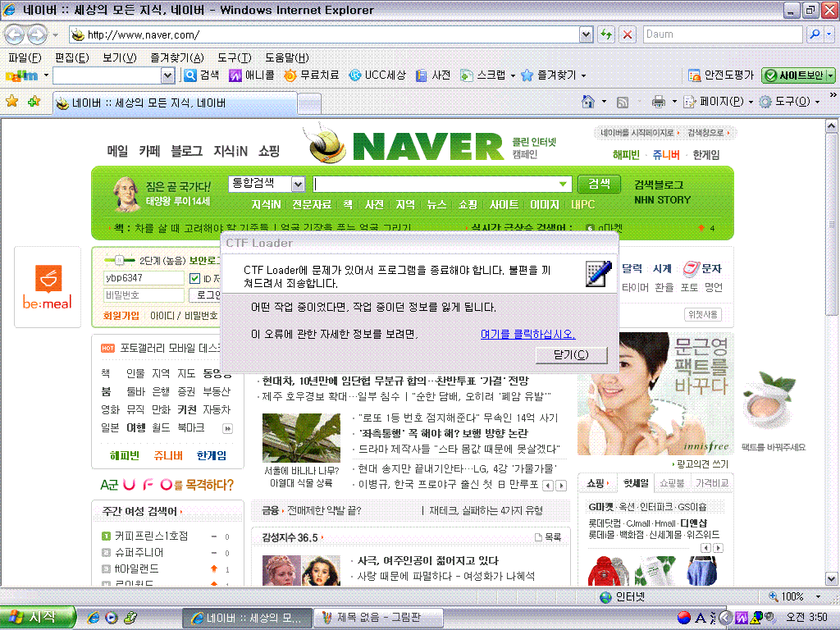This screenshot has height=630, width=840.
Task: Open the 지식iN top navigation link
Action: point(231,151)
